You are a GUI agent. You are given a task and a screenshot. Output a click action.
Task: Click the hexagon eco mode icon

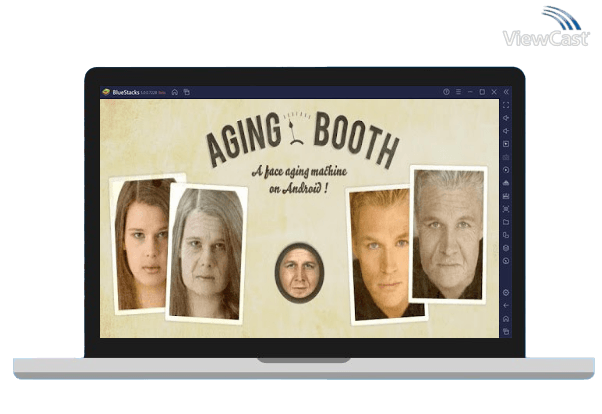pos(506,248)
